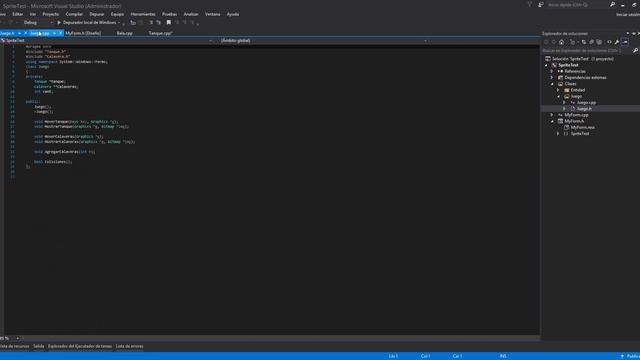
Task: Click the Back arrow in Solution Explorer toolbar
Action: [x=546, y=42]
